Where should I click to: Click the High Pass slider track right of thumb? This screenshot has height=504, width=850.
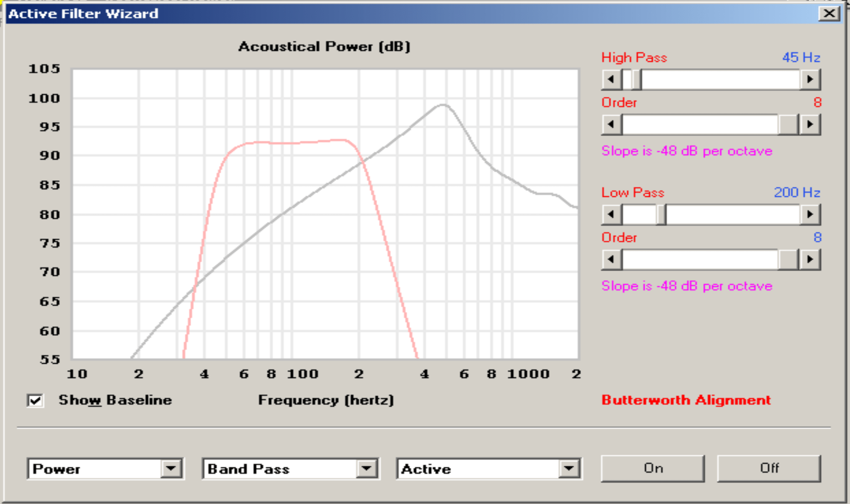click(721, 80)
